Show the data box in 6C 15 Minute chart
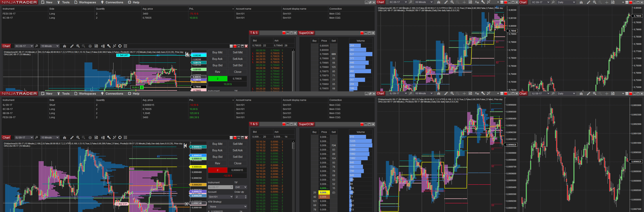This screenshot has width=644, height=212. click(96, 46)
